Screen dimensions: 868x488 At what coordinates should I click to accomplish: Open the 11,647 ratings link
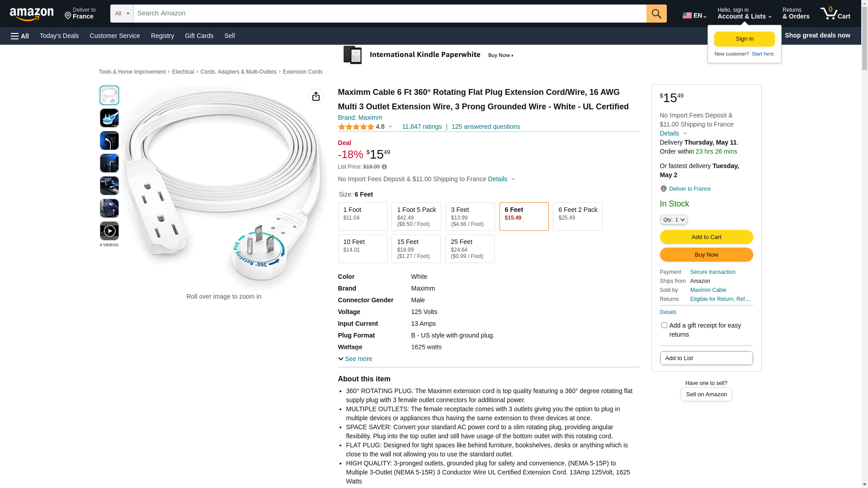[x=422, y=127]
